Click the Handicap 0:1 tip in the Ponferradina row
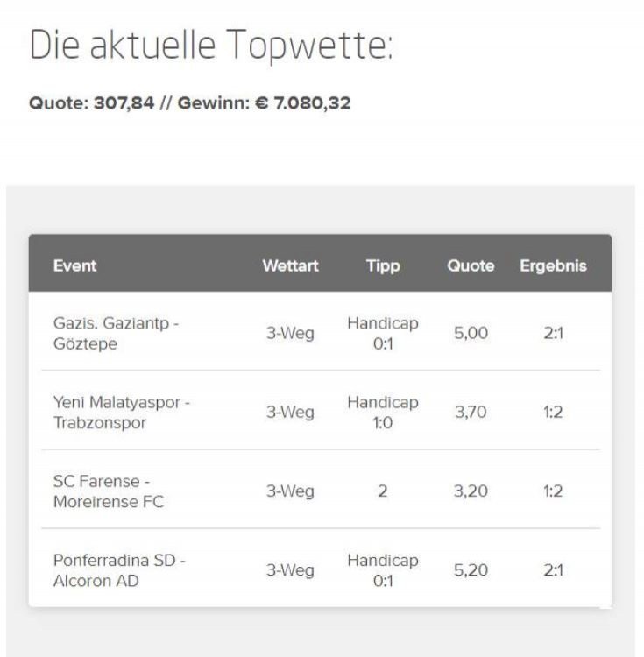Image resolution: width=644 pixels, height=657 pixels. 383,570
